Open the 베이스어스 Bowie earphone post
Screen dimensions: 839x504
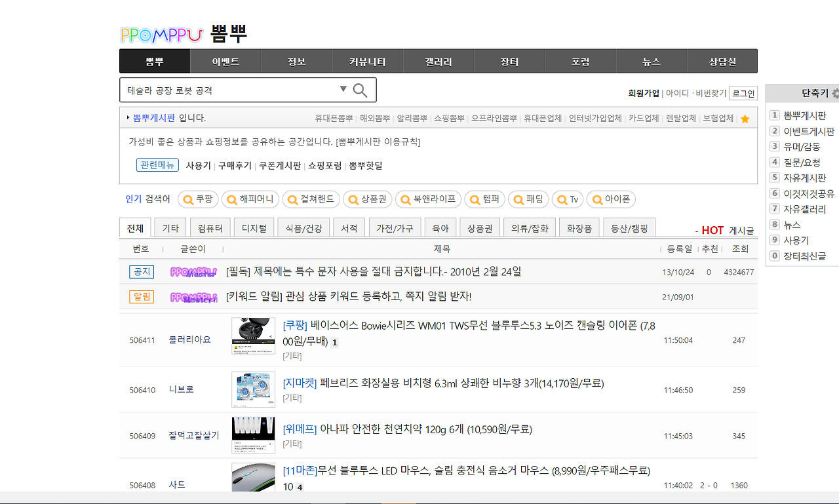[x=469, y=334]
